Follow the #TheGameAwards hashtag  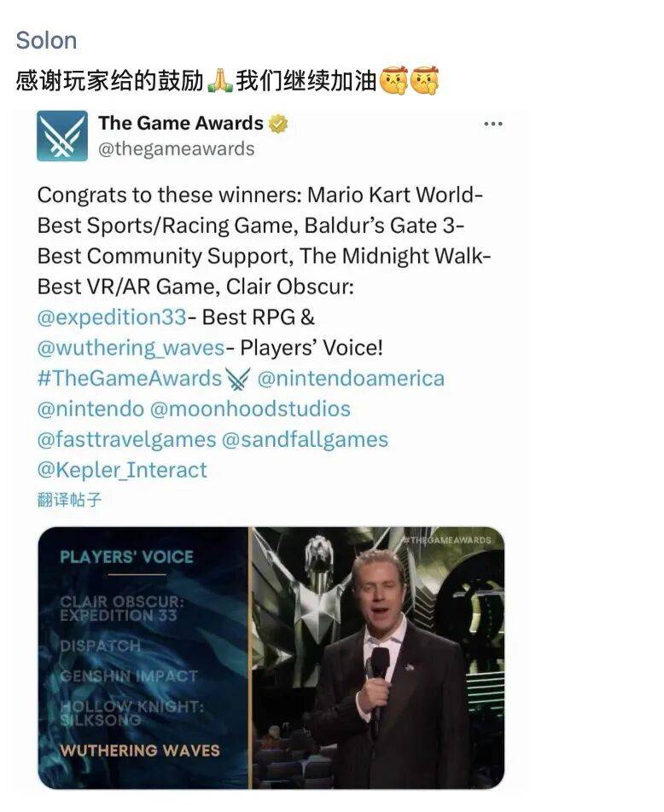(130, 379)
